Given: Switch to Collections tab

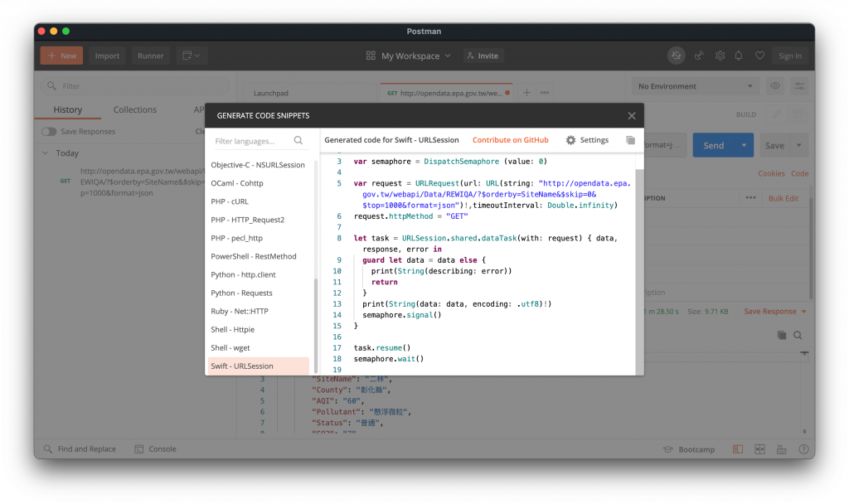Looking at the screenshot, I should click(x=135, y=109).
